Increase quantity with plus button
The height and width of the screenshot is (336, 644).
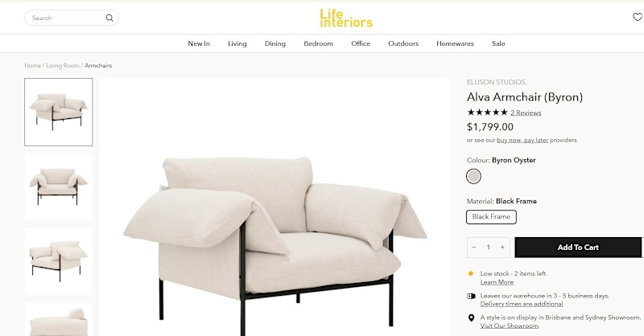point(502,247)
